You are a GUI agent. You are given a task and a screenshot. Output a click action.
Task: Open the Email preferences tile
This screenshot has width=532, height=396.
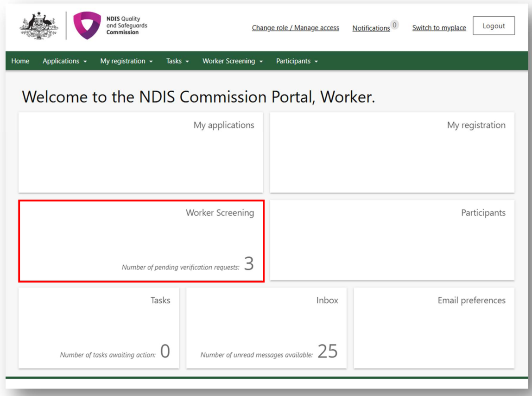point(434,327)
